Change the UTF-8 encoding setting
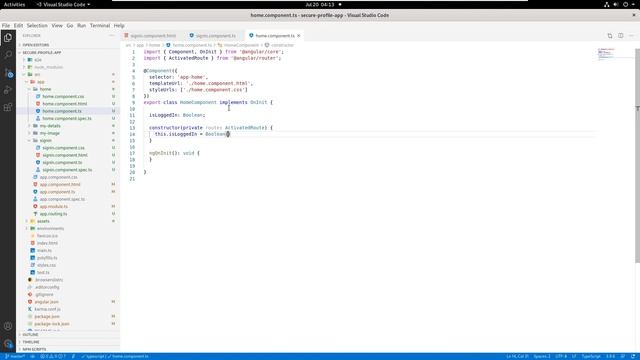The height and width of the screenshot is (360, 640). click(561, 356)
